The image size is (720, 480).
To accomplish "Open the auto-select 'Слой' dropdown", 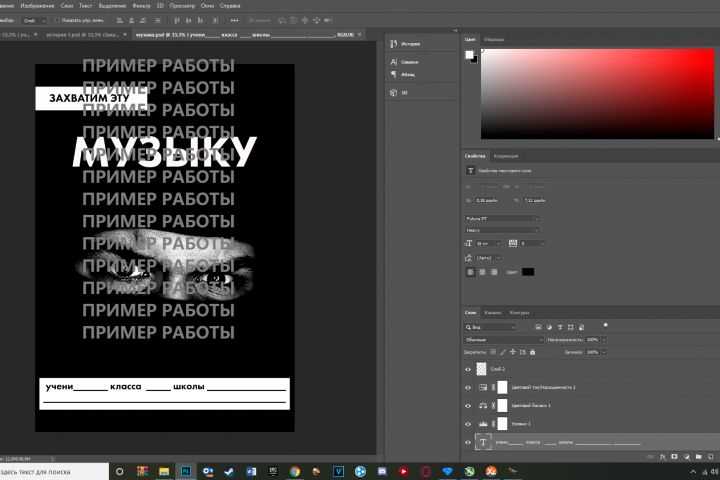I will (x=34, y=20).
